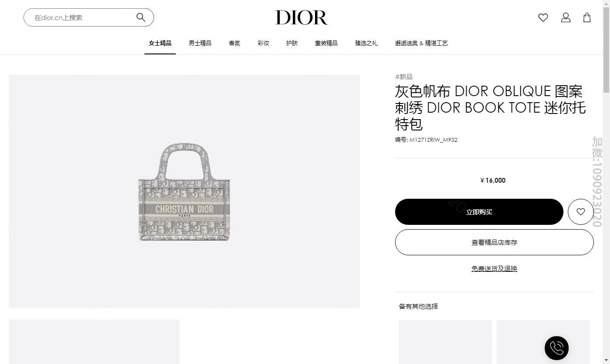This screenshot has height=364, width=610.
Task: Open the 彩妆 menu item
Action: coord(263,43)
